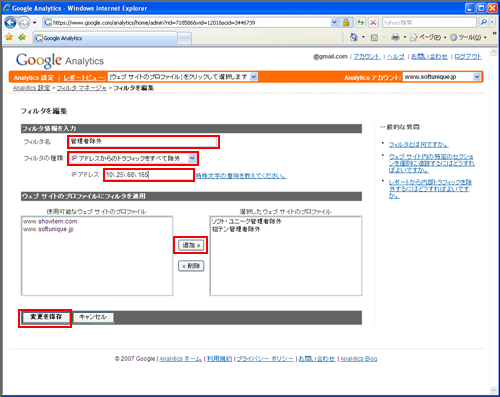Click the Analytics ホーム footer link

tap(181, 359)
